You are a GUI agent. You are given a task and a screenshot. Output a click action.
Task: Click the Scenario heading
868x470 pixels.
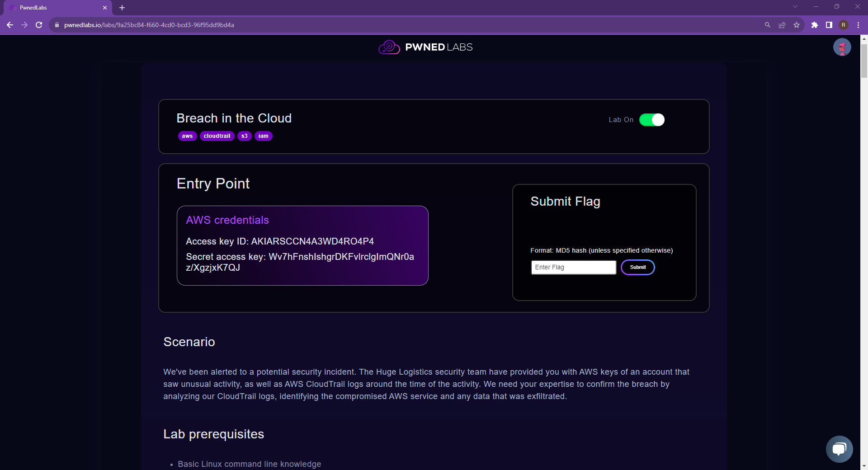tap(189, 342)
